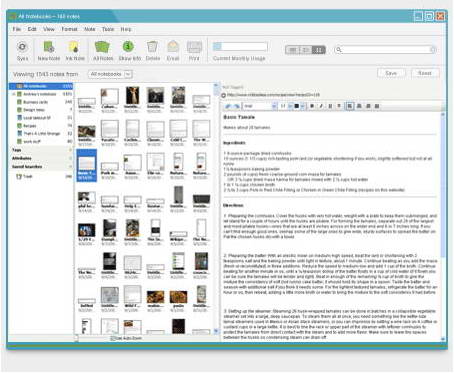Click the Delete trash can icon
The height and width of the screenshot is (374, 454).
click(152, 47)
